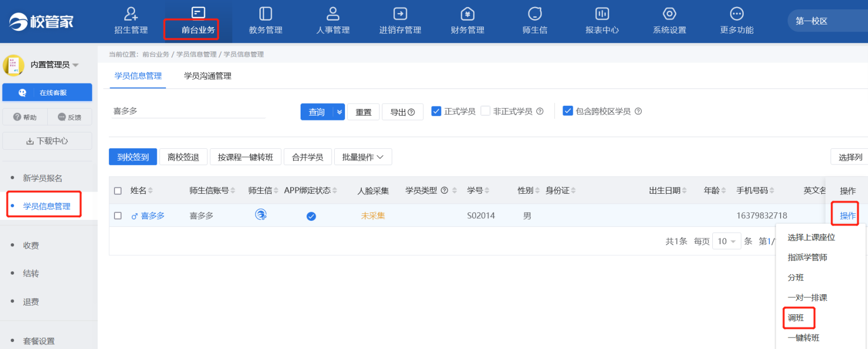Expand 内置管理员 user dropdown
Viewport: 868px width, 349px height.
[75, 65]
